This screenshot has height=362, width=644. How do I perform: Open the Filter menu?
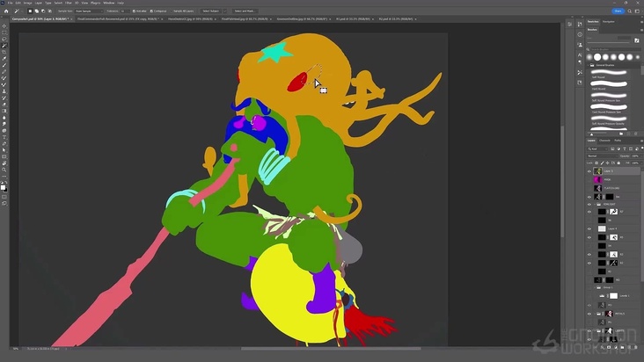(x=69, y=3)
